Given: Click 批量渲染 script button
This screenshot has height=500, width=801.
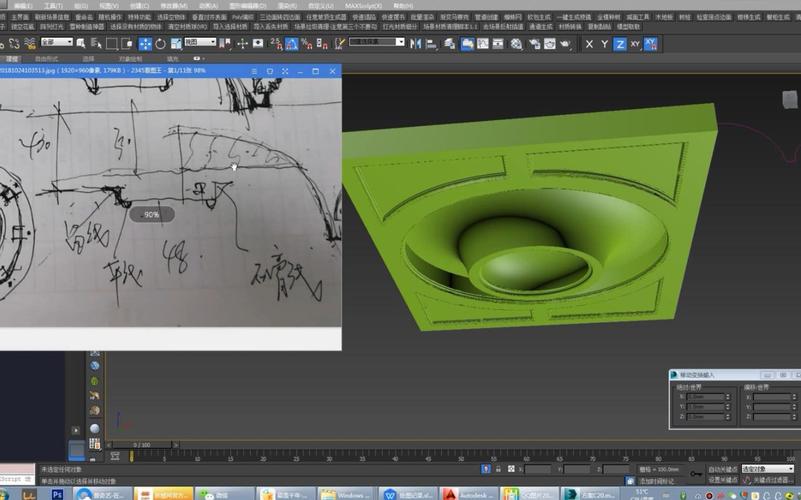Looking at the screenshot, I should pos(422,17).
